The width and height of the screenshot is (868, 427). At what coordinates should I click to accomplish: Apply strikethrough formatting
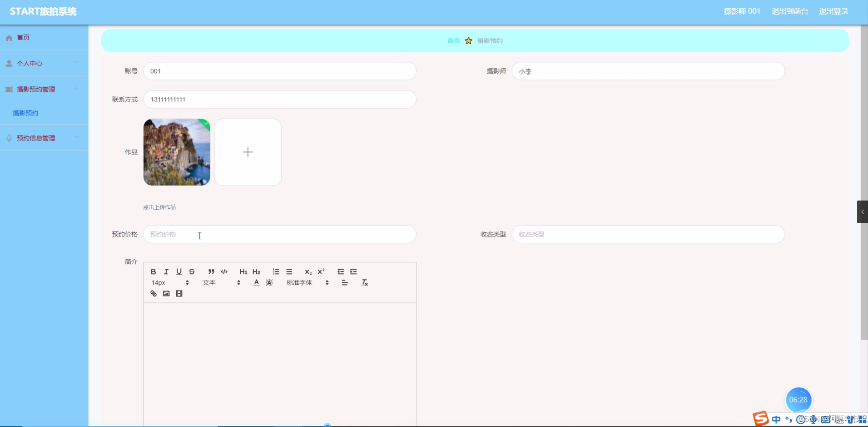pyautogui.click(x=192, y=271)
